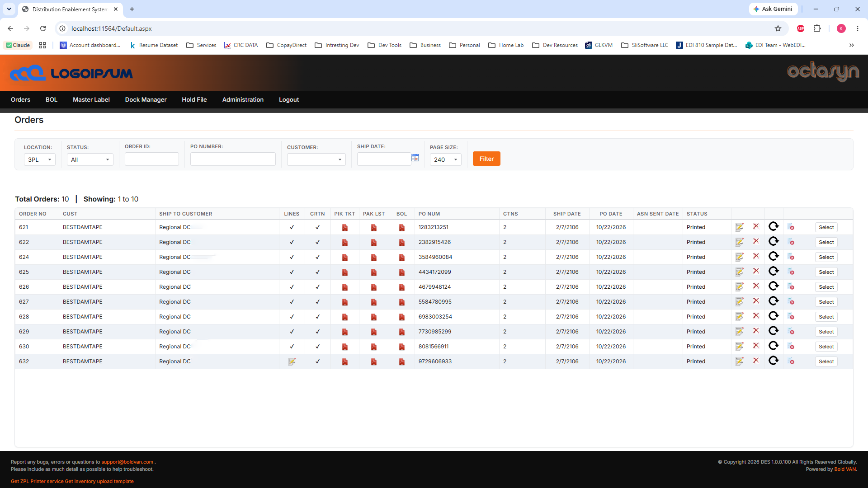Open packing list PDF for order 630
This screenshot has width=868, height=488.
pyautogui.click(x=374, y=347)
